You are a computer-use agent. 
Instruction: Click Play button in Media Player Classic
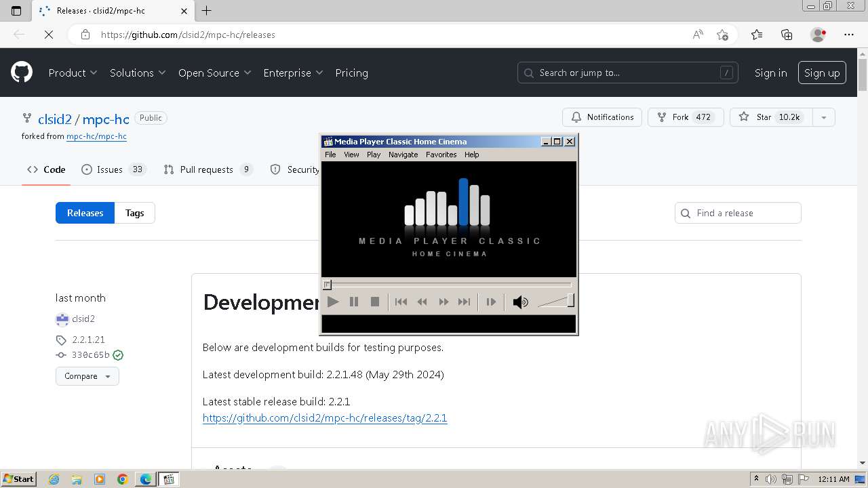(x=333, y=302)
